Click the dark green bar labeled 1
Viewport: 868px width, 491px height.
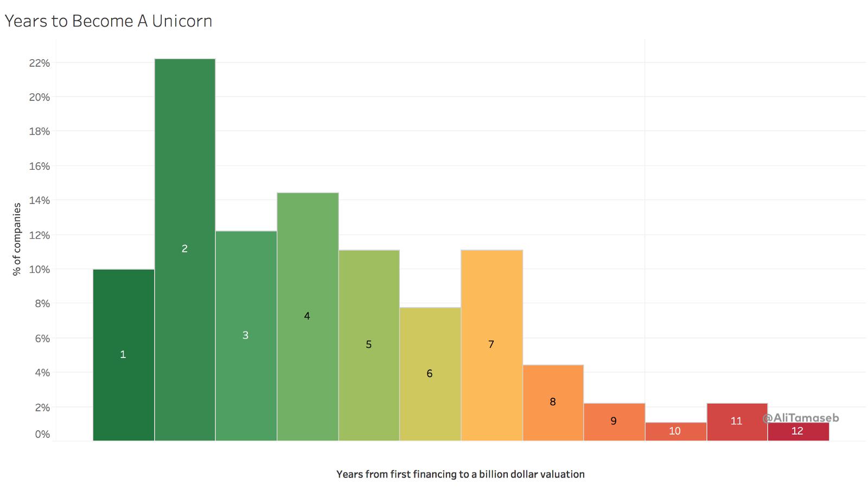123,355
